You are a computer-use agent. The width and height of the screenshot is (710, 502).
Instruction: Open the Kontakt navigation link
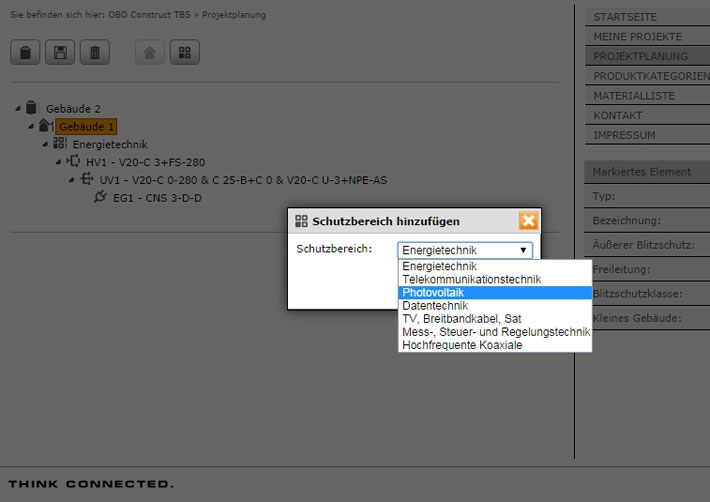point(618,116)
